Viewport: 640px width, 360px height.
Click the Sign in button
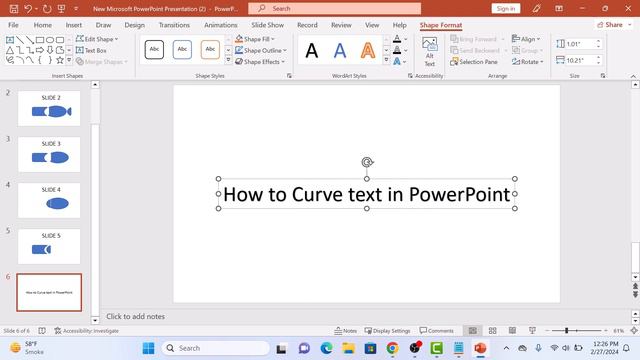coord(506,9)
